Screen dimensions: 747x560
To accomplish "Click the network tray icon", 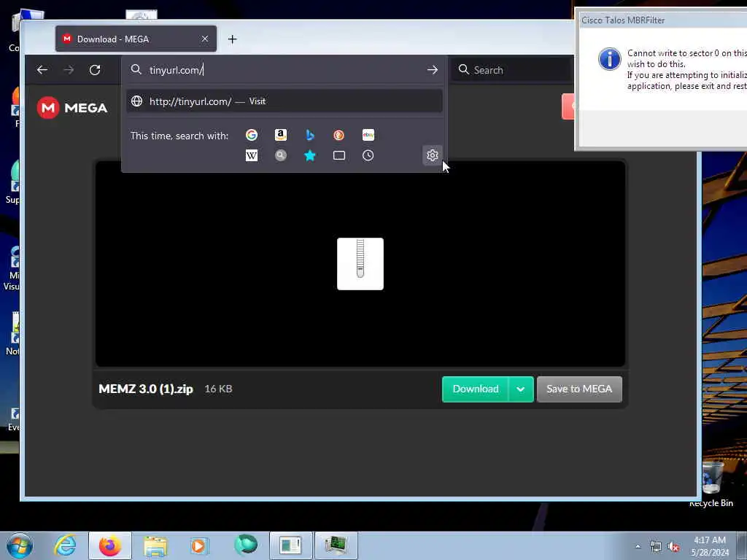I will tap(656, 547).
